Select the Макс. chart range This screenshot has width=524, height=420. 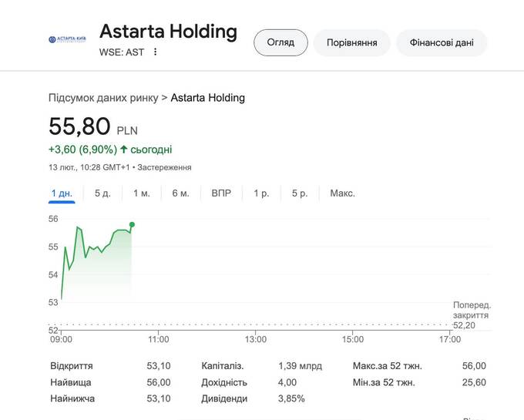342,193
